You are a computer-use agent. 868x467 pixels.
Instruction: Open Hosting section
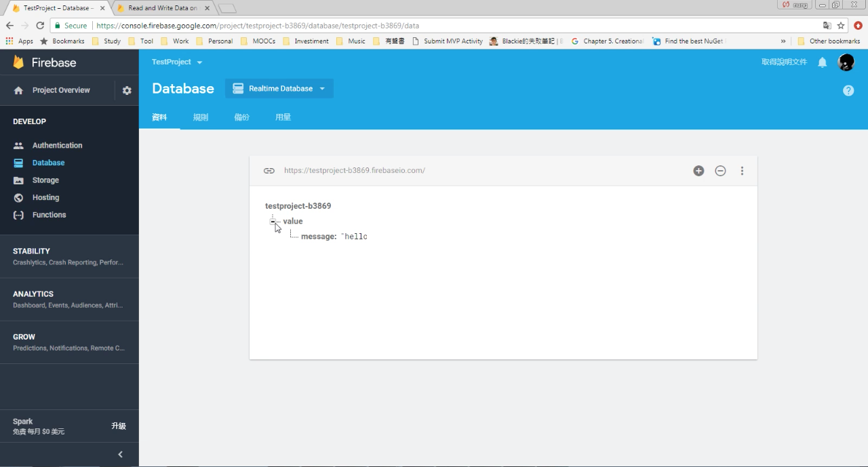[x=45, y=197]
